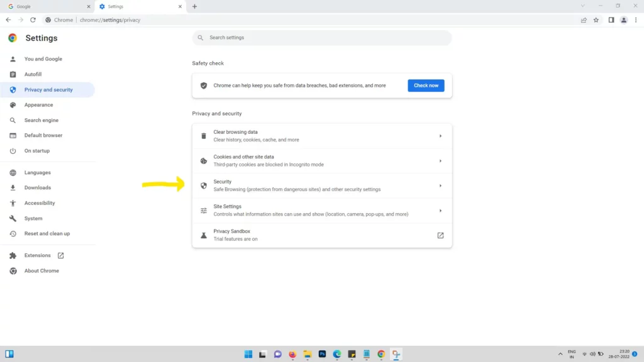Click the browser forward arrow
This screenshot has height=362, width=644.
click(x=21, y=19)
